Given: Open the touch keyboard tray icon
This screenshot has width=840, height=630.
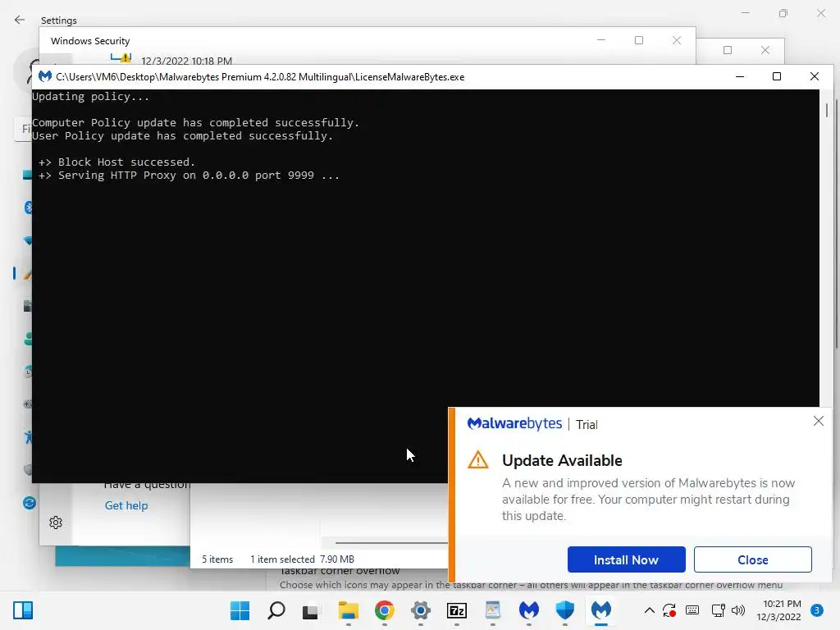Looking at the screenshot, I should (692, 610).
